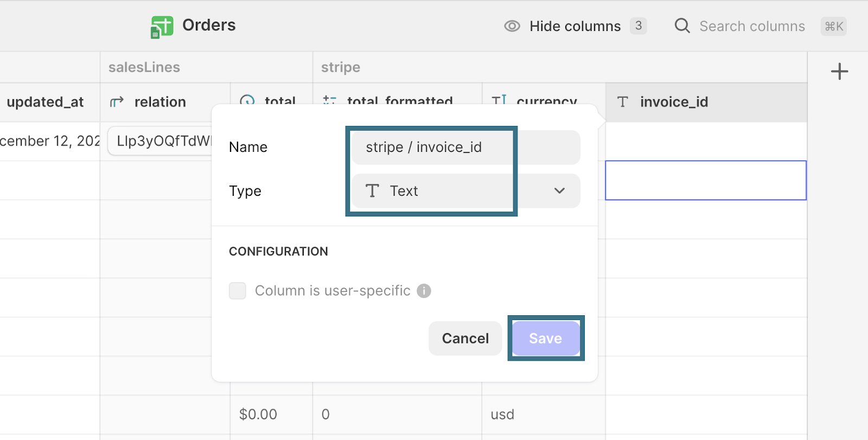Click the $0.00 total cell
Image resolution: width=868 pixels, height=440 pixels.
[x=271, y=415]
